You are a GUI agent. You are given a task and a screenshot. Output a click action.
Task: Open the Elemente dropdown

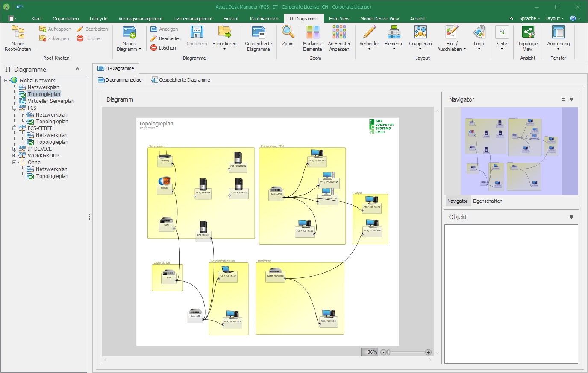[394, 38]
